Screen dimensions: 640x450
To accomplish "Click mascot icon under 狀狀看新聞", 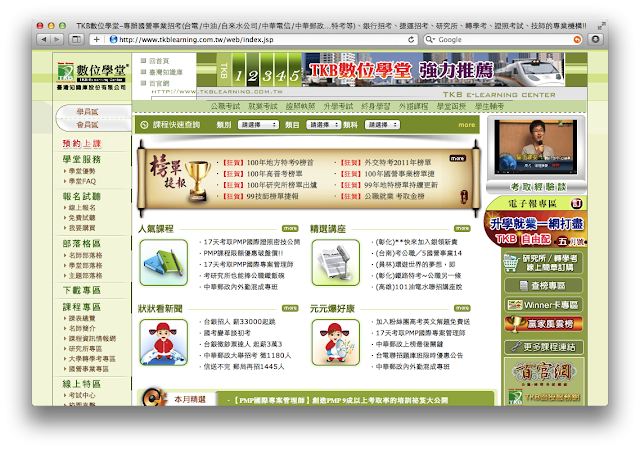I will coord(164,342).
